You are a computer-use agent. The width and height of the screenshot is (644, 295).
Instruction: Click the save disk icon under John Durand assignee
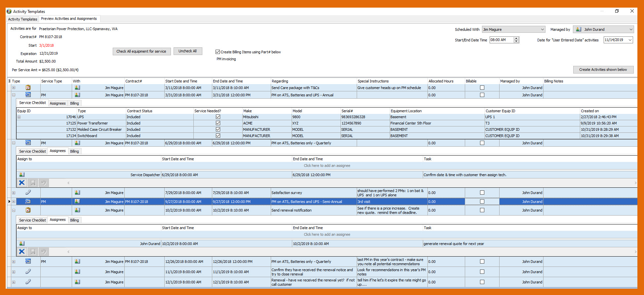33,252
